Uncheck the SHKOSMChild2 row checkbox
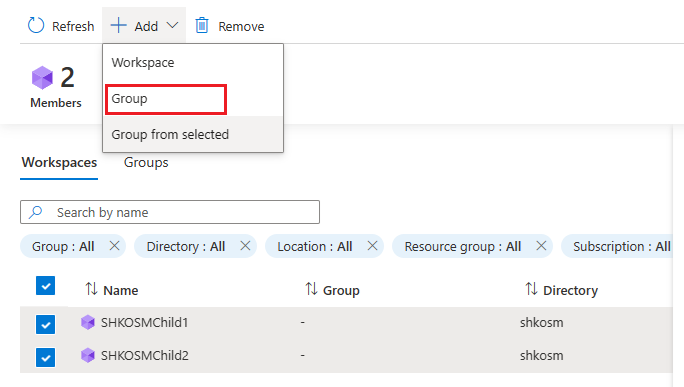The width and height of the screenshot is (684, 387). 45,357
